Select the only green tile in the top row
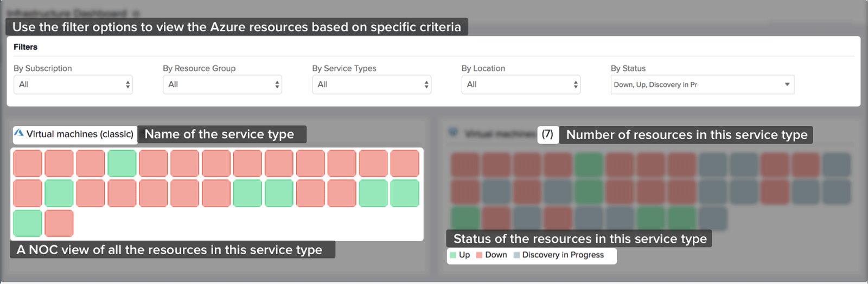 122,163
